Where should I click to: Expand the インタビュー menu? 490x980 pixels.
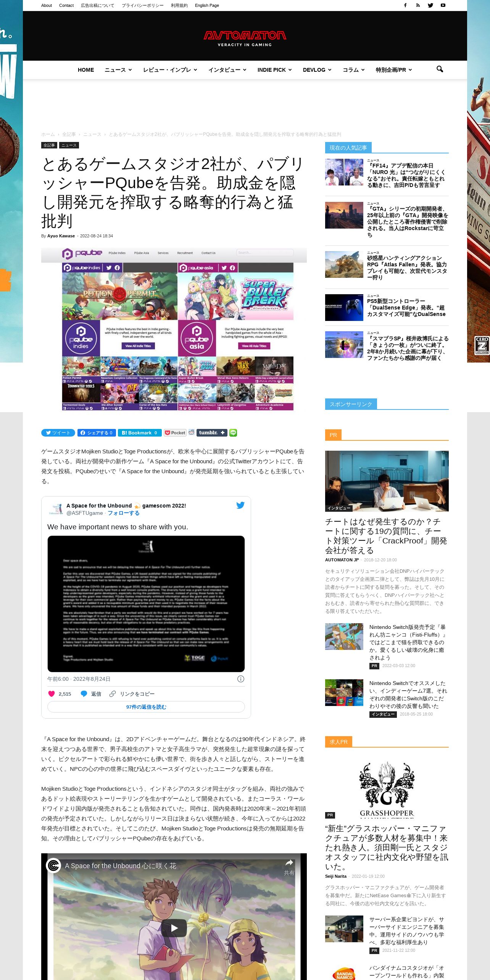tap(227, 70)
